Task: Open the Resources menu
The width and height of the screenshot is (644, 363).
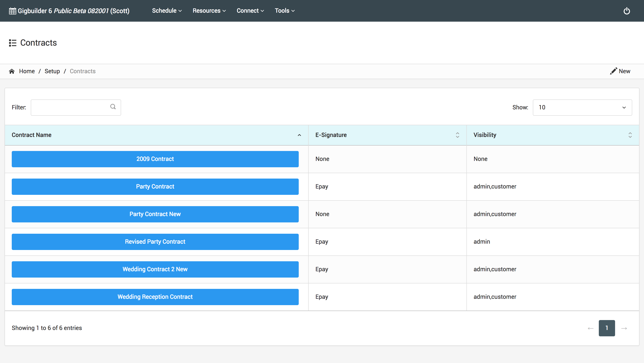Action: (209, 11)
